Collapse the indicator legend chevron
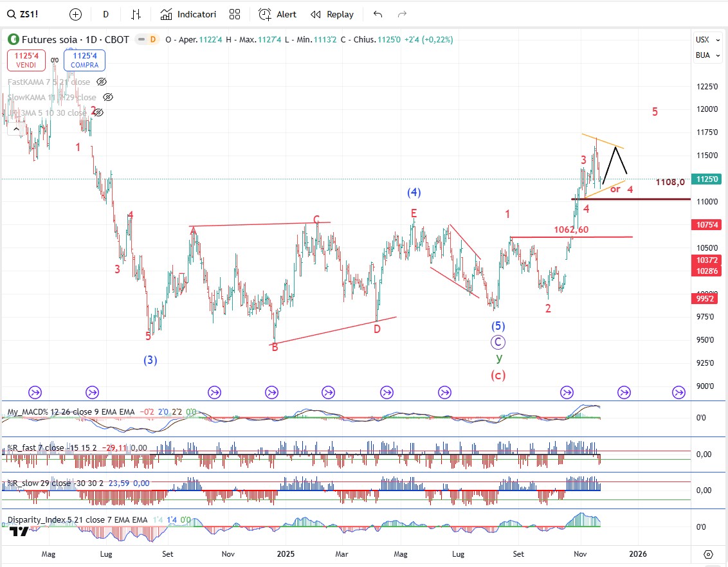 [16, 129]
